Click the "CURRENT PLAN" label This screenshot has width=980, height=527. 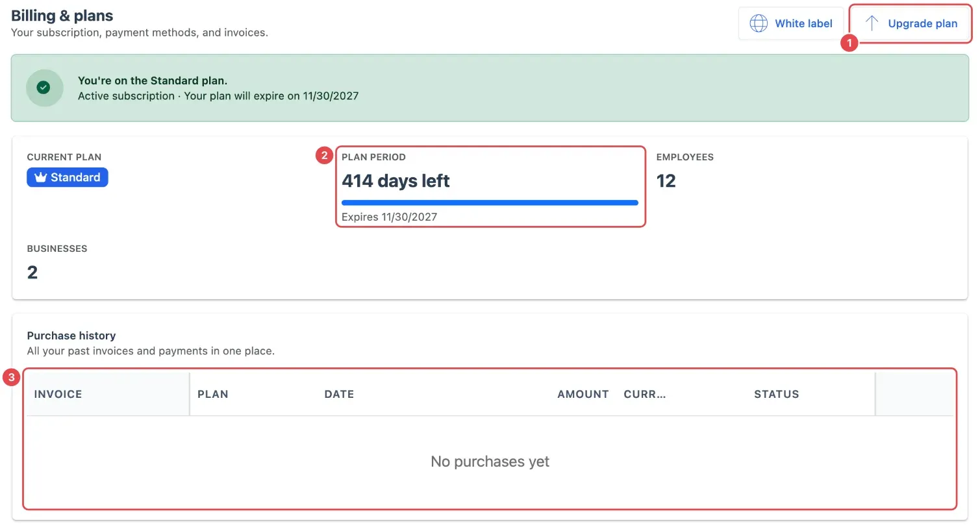pos(64,157)
